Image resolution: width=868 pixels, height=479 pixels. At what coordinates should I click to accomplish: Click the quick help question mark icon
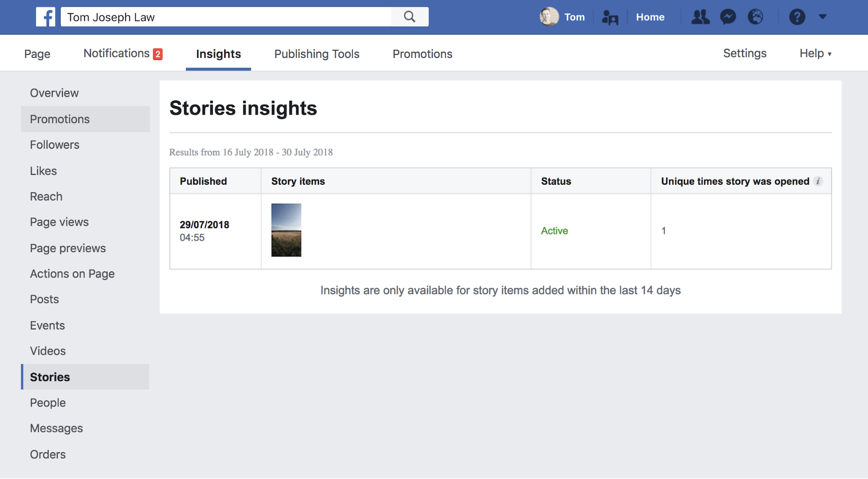(797, 17)
